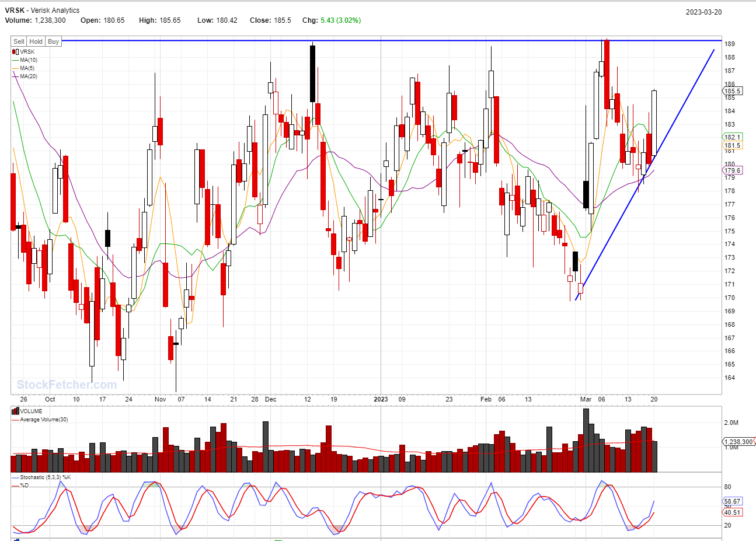Click the 58.67 stochastic %K marker
Viewport: 756px width, 541px height.
732,501
